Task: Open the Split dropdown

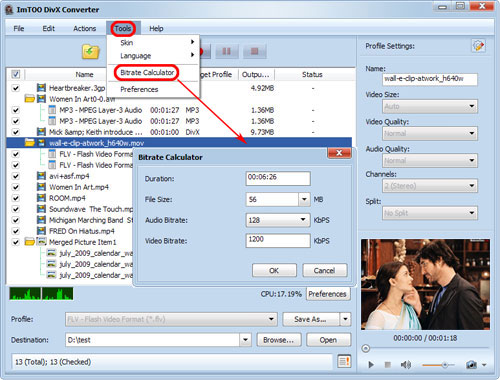Action: coord(430,213)
